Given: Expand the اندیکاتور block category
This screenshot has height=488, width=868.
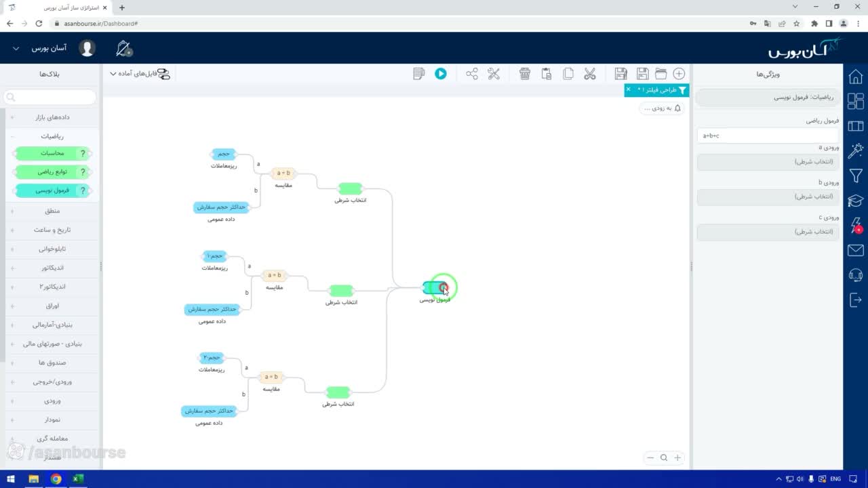Looking at the screenshot, I should pyautogui.click(x=52, y=268).
